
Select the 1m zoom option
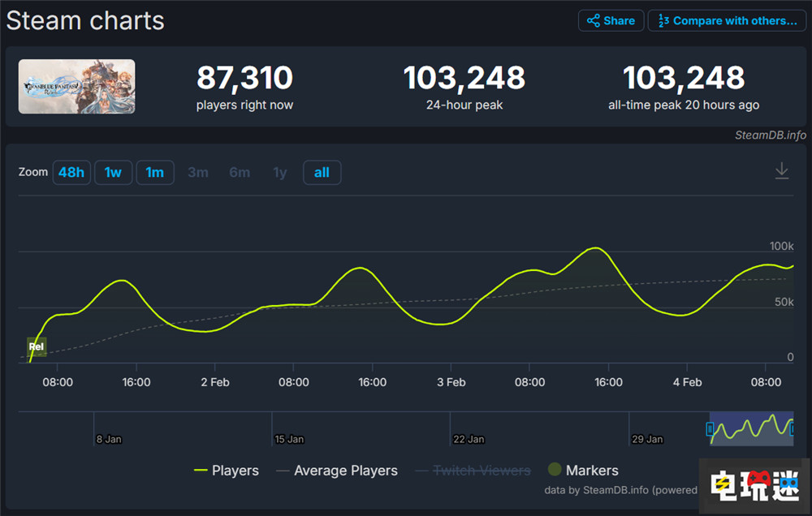[154, 172]
